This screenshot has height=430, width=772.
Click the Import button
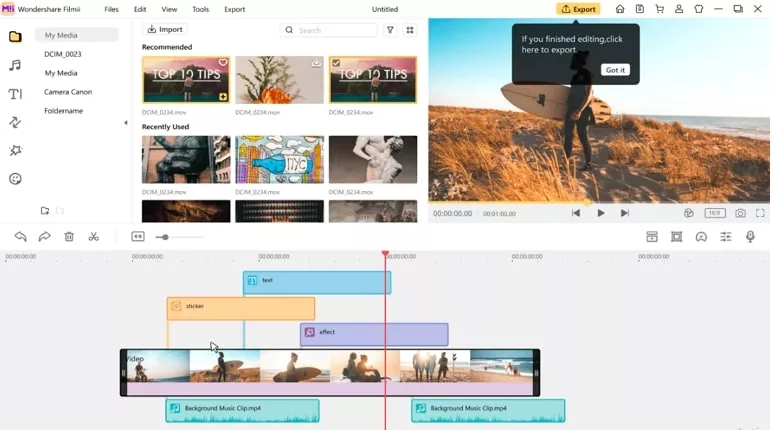165,30
